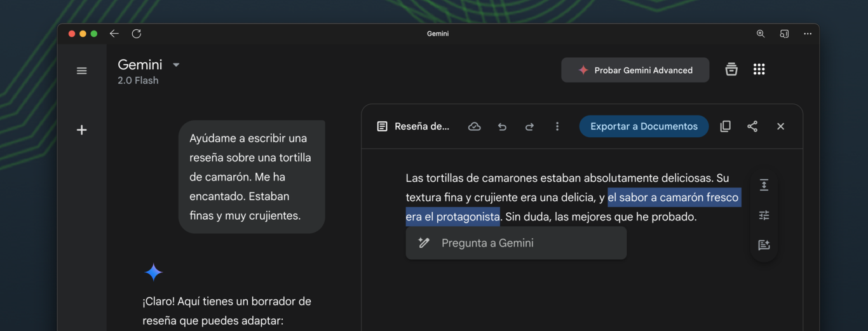The width and height of the screenshot is (868, 331).
Task: Undo the last canvas edit
Action: 502,126
